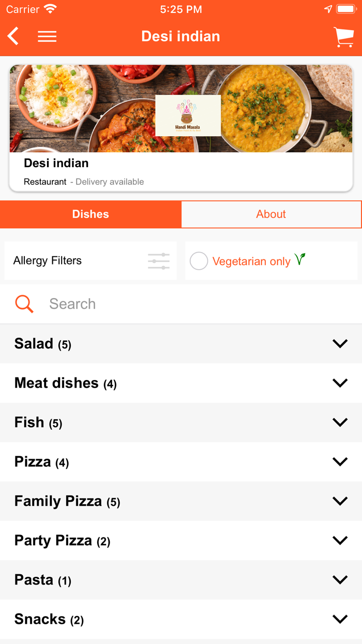This screenshot has height=644, width=362.
Task: Switch to the About tab
Action: (x=271, y=214)
